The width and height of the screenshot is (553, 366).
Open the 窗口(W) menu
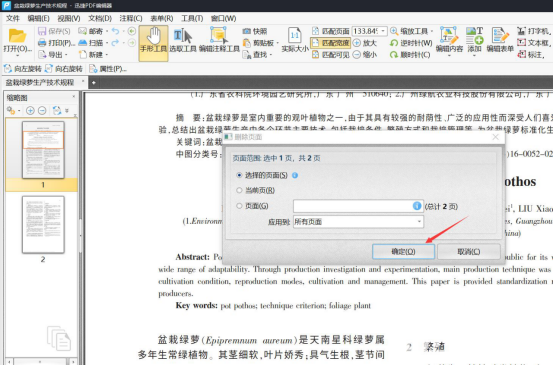[223, 18]
